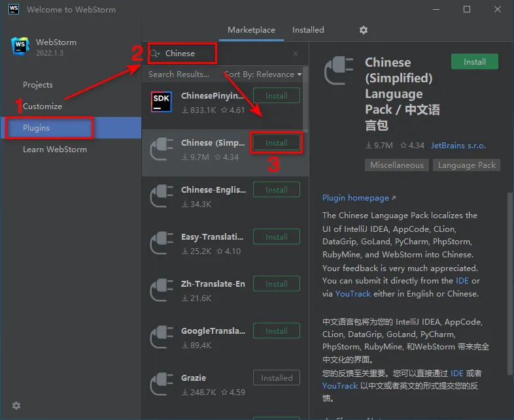Viewport: 514px width, 420px height.
Task: Switch to the Installed tab
Action: [308, 30]
